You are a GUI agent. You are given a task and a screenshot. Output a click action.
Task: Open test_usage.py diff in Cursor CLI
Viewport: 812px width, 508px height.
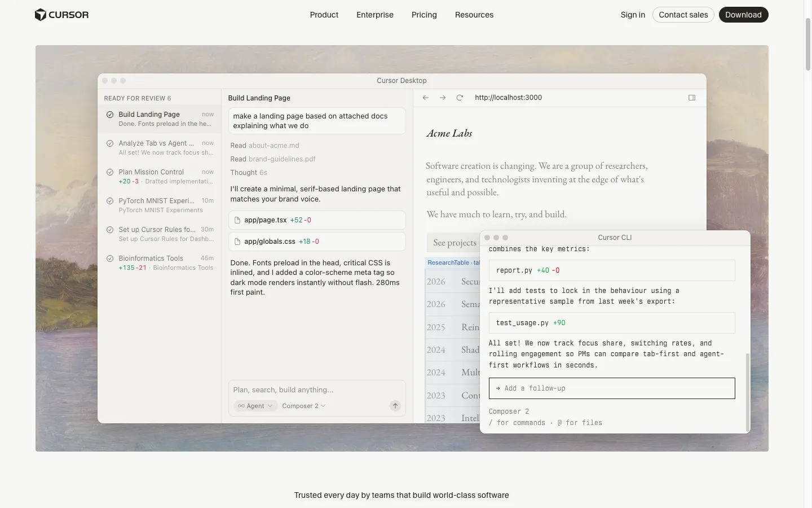(x=612, y=323)
